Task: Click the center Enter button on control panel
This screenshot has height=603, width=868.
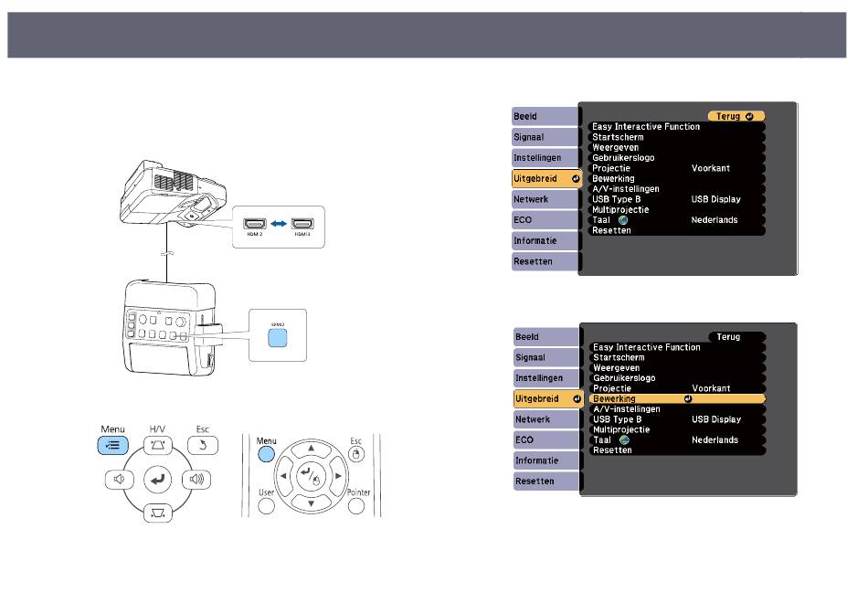Action: click(x=158, y=479)
